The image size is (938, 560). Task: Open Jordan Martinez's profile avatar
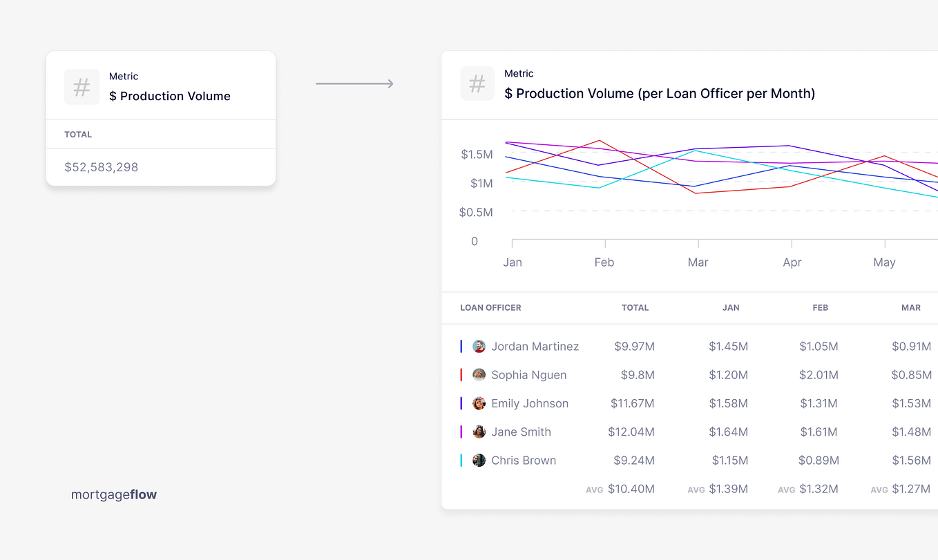pos(479,346)
